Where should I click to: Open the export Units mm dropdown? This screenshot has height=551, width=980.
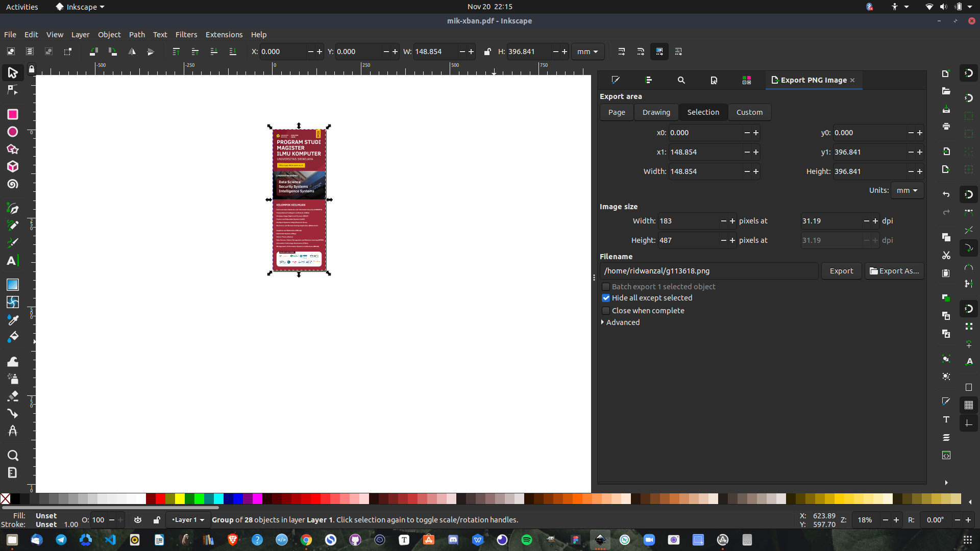coord(907,190)
